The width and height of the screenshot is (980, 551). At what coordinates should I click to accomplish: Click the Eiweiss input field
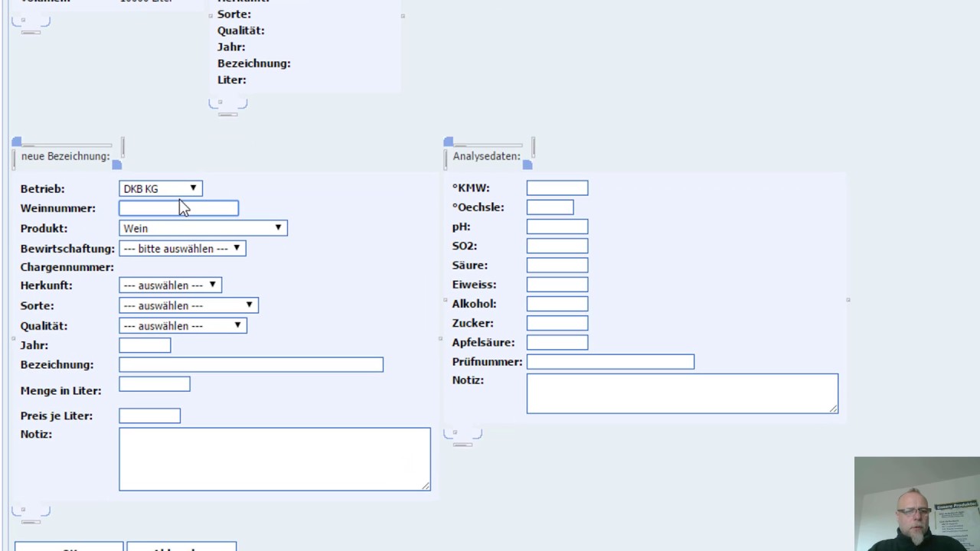[557, 285]
